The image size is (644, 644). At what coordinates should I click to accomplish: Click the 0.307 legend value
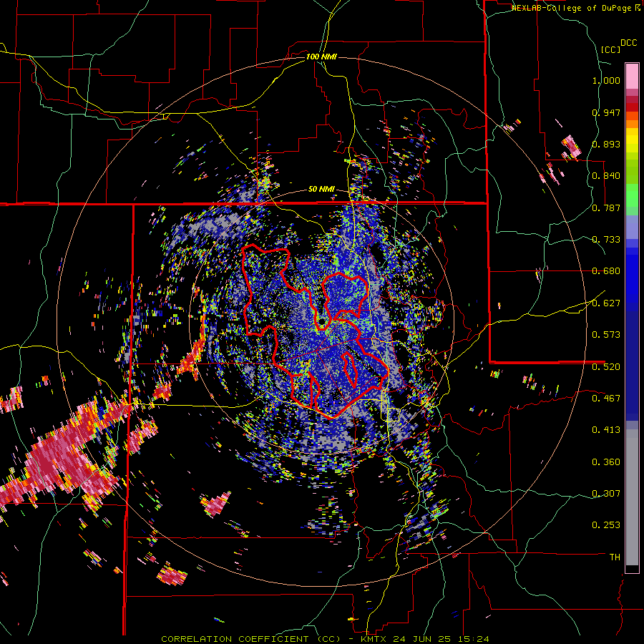pos(606,493)
